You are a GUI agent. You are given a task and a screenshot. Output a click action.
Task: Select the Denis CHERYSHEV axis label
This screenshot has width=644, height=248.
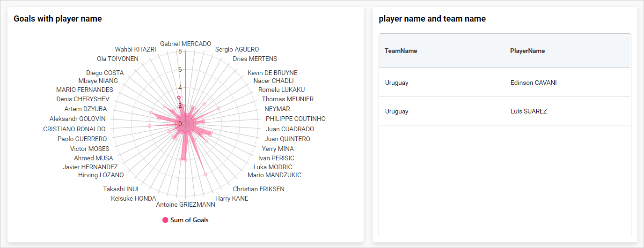coord(83,99)
